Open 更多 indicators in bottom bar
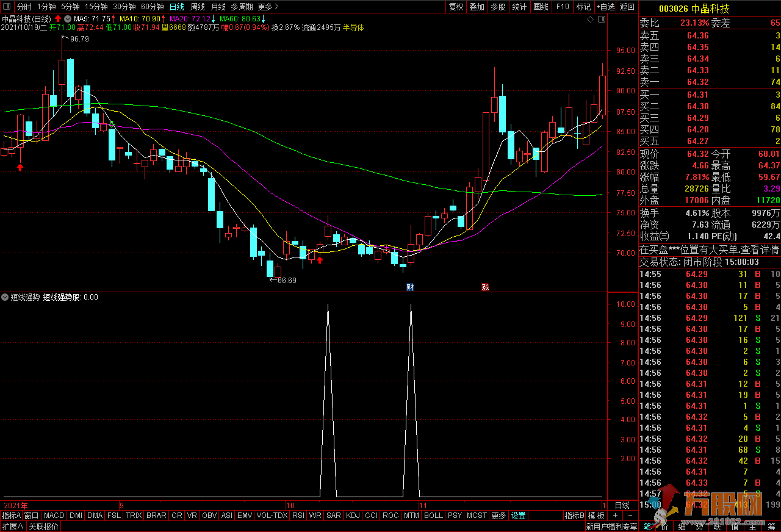The height and width of the screenshot is (532, 781). pos(498,516)
